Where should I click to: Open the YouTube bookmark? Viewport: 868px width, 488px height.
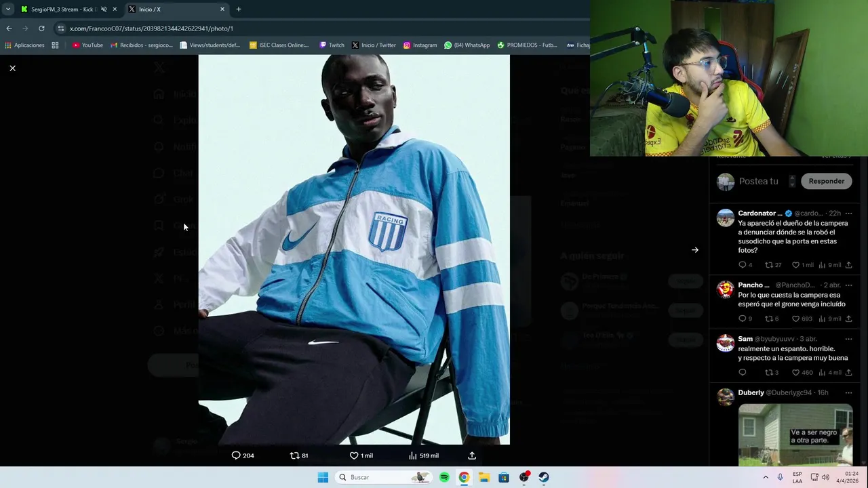87,45
